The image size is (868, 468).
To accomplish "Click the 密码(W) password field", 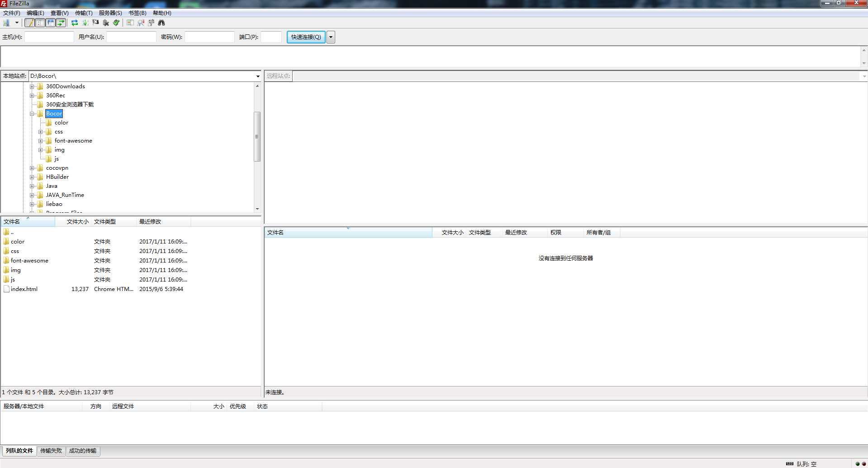I will click(x=209, y=37).
